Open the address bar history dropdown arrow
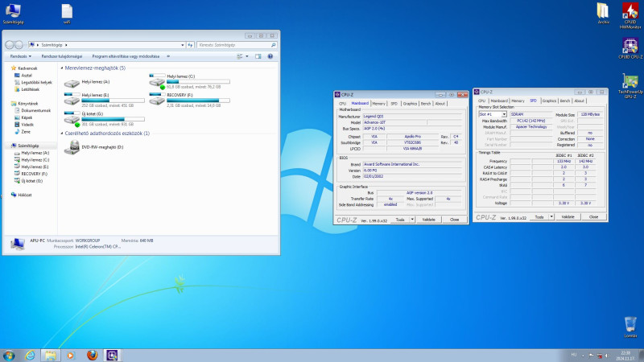The height and width of the screenshot is (362, 644). tap(183, 45)
